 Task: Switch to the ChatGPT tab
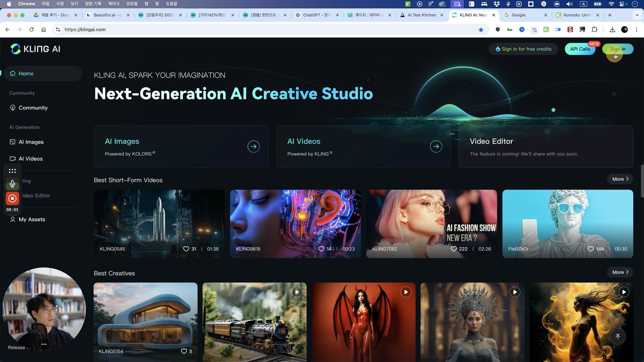click(316, 15)
